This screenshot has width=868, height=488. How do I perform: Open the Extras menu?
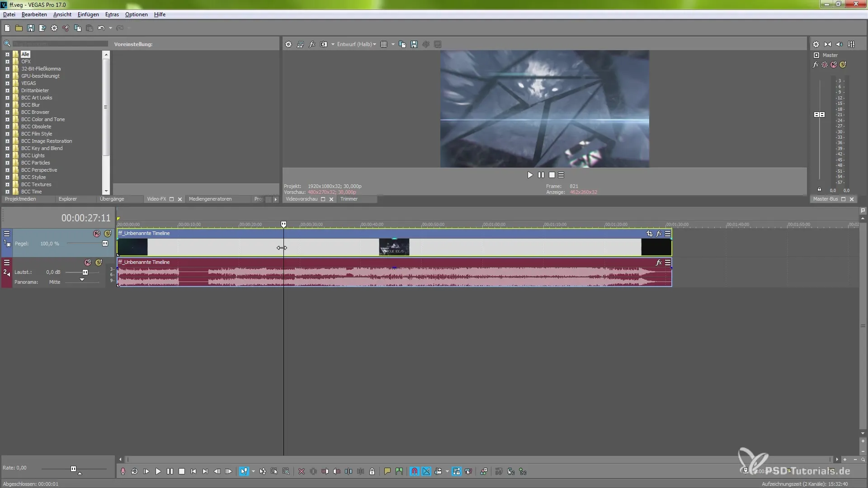coord(112,14)
